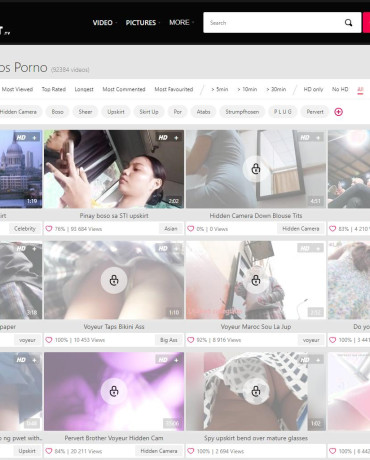Click lock icon on the 1:10 thumbnail
The height and width of the screenshot is (460, 370).
114,280
